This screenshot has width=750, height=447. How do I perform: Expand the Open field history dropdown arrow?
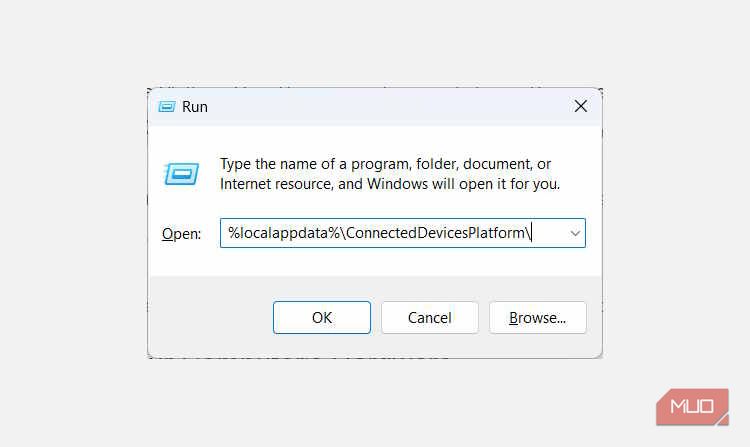[575, 233]
